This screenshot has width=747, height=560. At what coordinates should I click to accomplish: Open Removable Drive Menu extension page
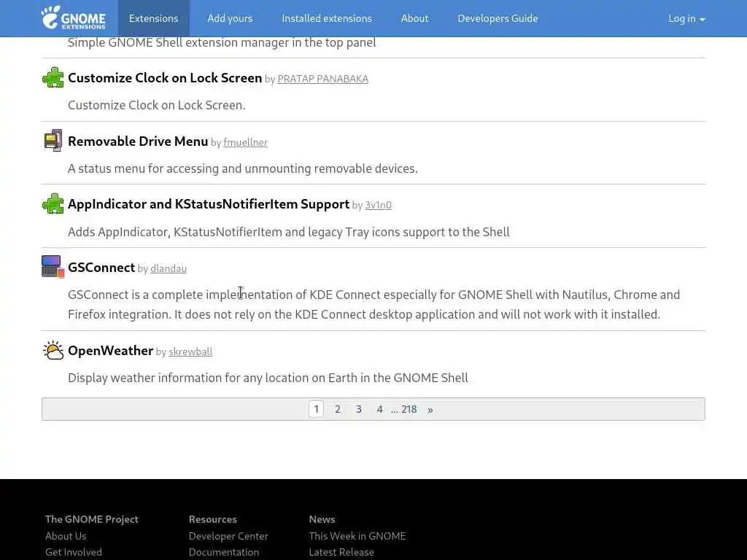[x=138, y=141]
